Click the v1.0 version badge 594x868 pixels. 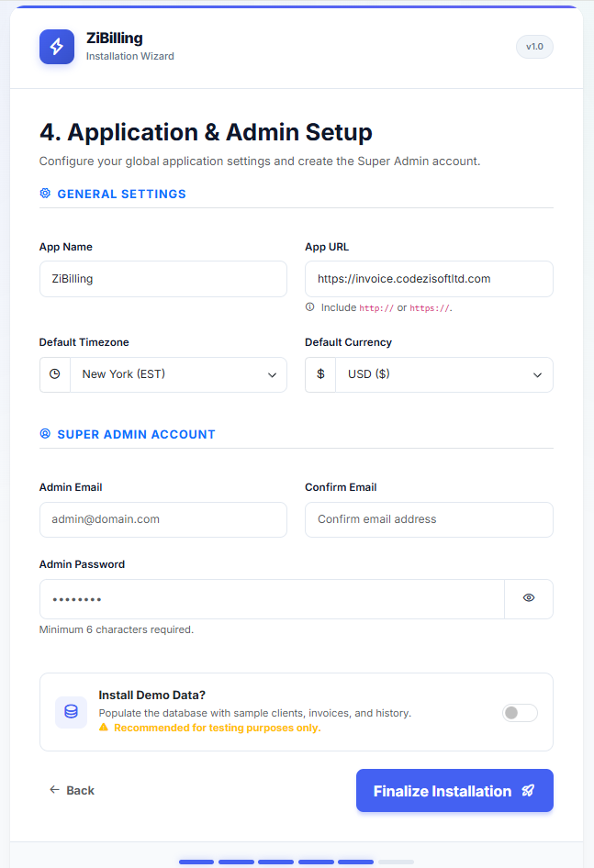coord(534,47)
